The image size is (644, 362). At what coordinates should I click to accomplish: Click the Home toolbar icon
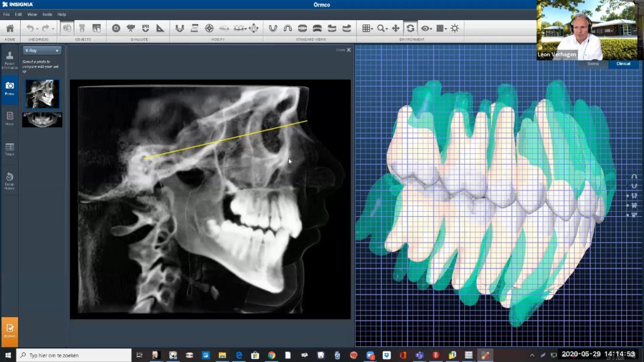point(9,28)
